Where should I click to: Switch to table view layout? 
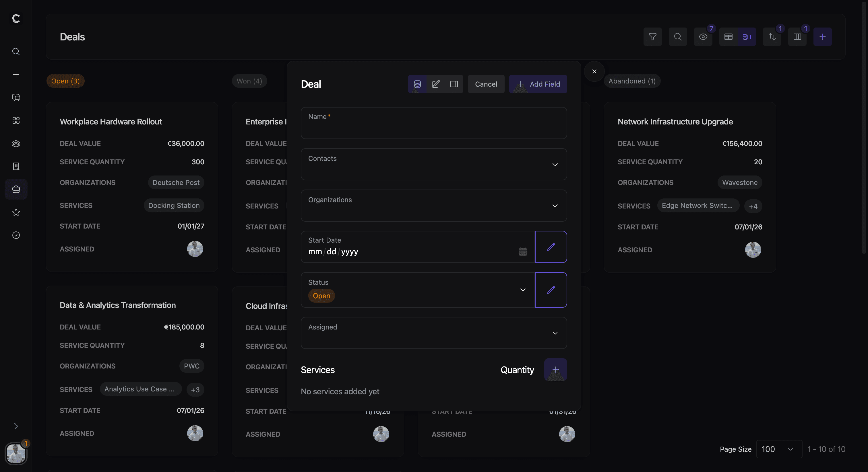click(x=728, y=37)
